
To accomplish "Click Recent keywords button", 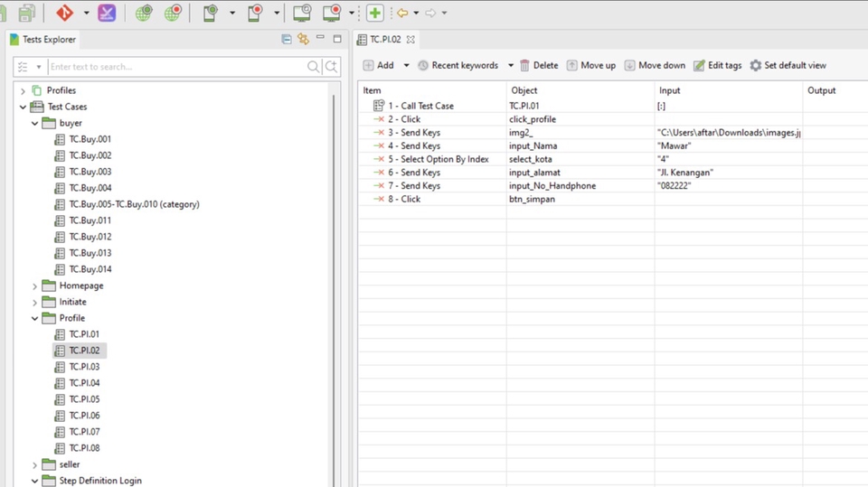I will click(x=458, y=65).
